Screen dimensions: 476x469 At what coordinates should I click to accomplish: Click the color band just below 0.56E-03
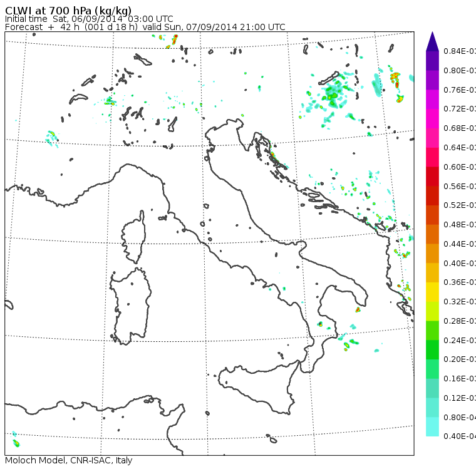[x=432, y=196]
